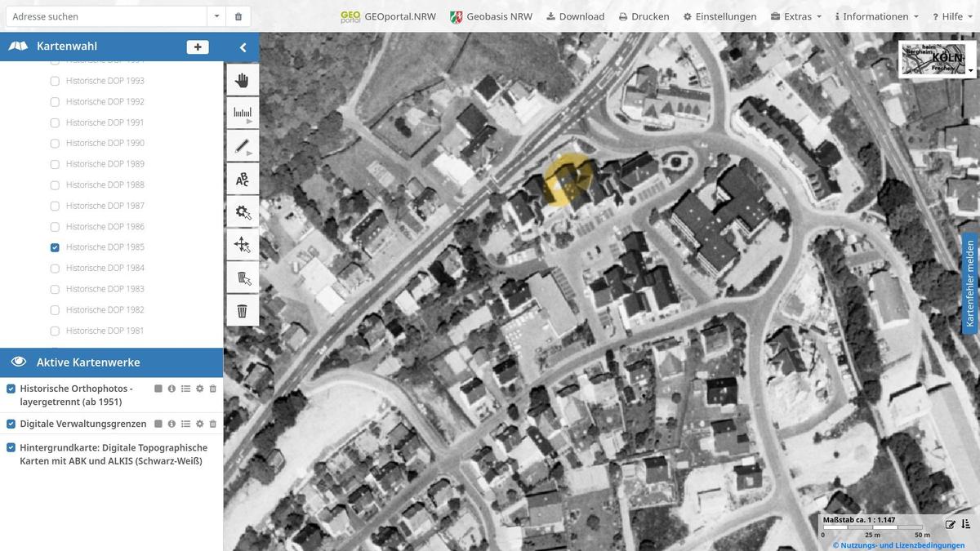Choose the move objects tool
The image size is (980, 551).
(x=242, y=244)
